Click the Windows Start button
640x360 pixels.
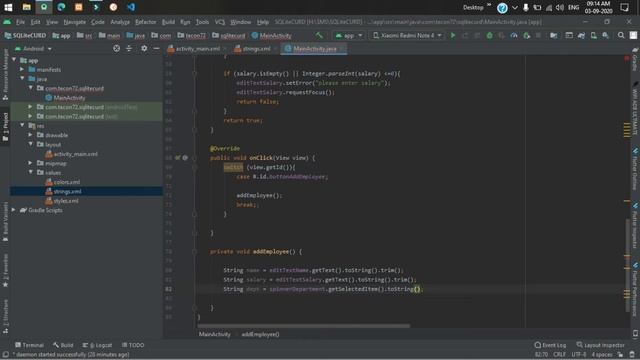pos(8,7)
